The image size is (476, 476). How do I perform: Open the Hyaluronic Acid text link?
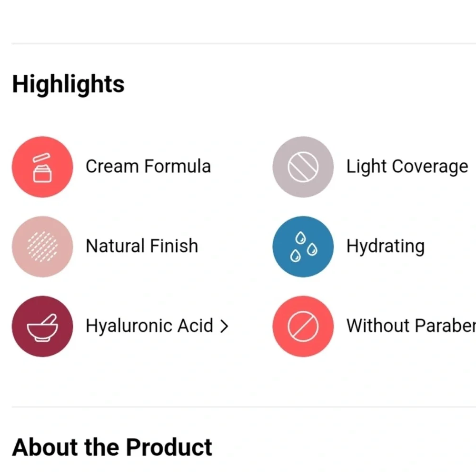click(149, 326)
